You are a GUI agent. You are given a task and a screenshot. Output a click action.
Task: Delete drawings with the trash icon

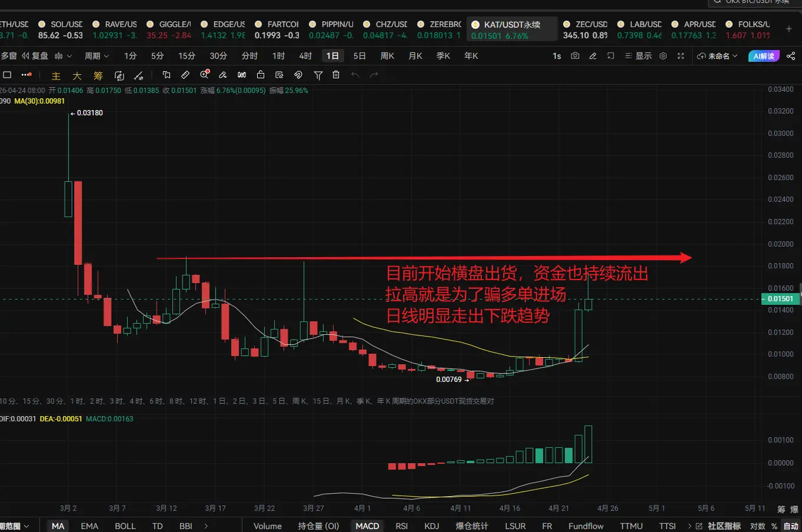coord(336,75)
